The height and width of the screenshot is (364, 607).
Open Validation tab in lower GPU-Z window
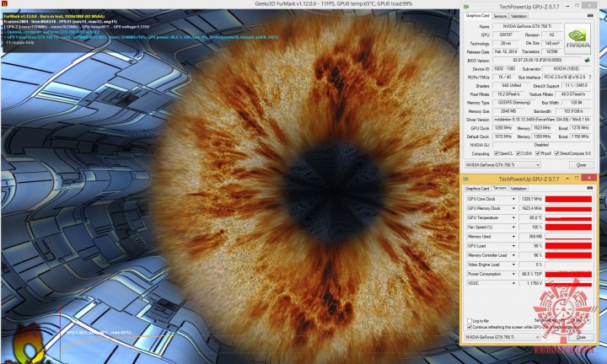518,189
